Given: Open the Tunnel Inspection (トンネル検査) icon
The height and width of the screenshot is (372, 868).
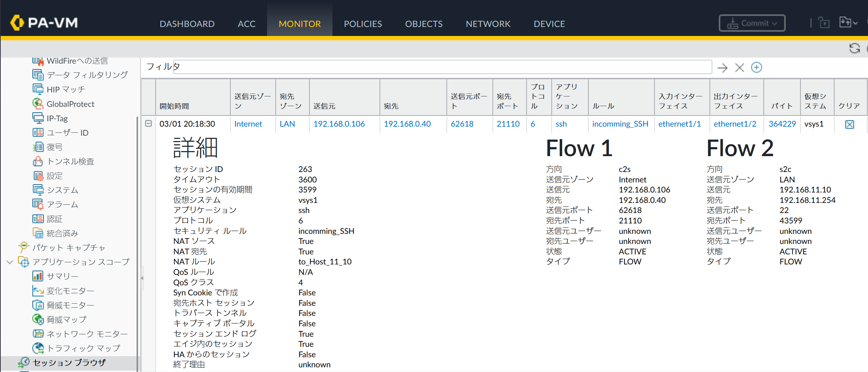Looking at the screenshot, I should 38,161.
